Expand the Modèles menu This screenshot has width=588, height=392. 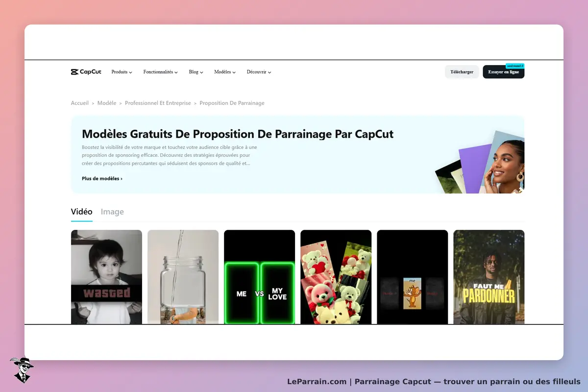tap(225, 72)
